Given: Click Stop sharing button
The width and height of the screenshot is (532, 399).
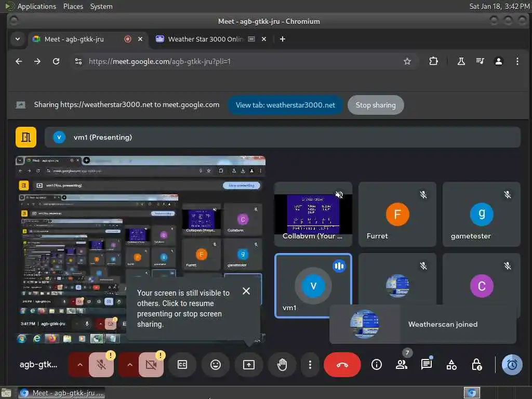Looking at the screenshot, I should pos(376,105).
